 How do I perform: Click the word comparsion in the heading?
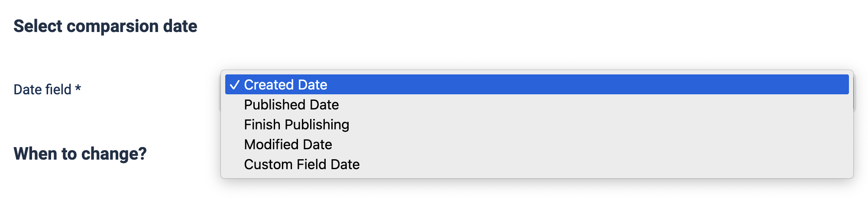click(x=113, y=26)
